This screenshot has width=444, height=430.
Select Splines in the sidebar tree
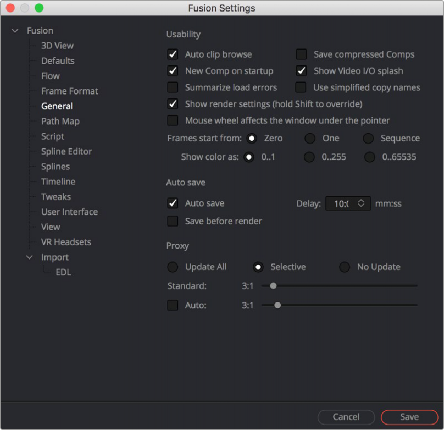click(55, 167)
